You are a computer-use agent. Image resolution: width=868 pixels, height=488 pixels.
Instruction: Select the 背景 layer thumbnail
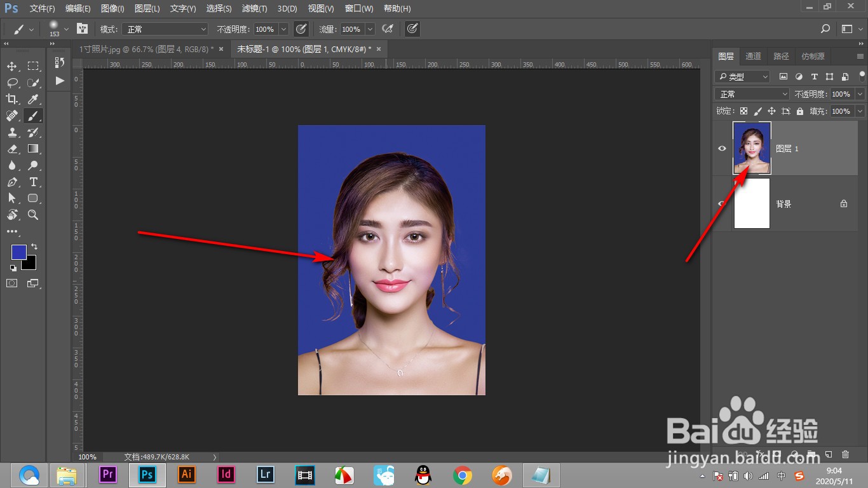(752, 203)
